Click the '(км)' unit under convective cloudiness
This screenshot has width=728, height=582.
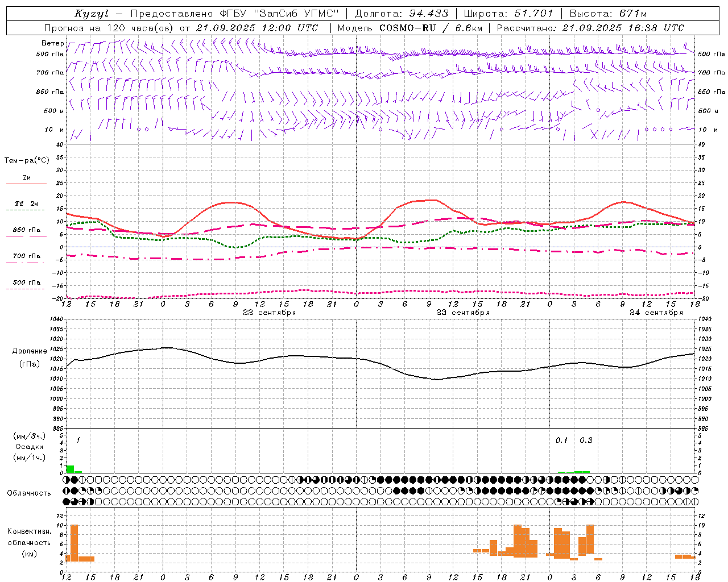pyautogui.click(x=30, y=554)
